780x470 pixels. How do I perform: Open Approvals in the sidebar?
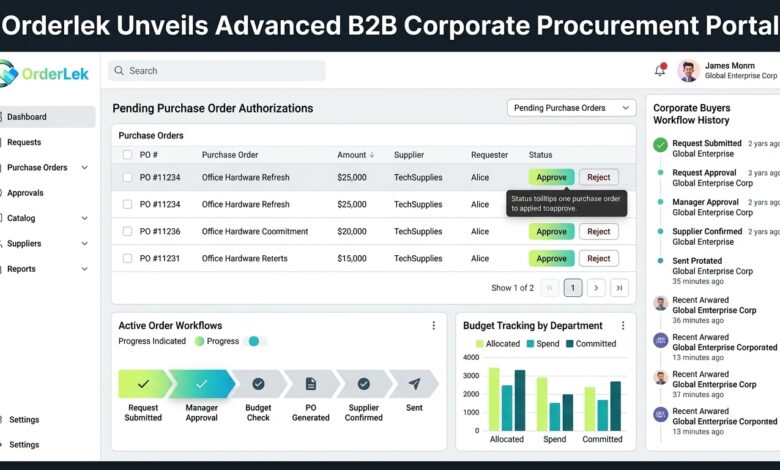25,193
